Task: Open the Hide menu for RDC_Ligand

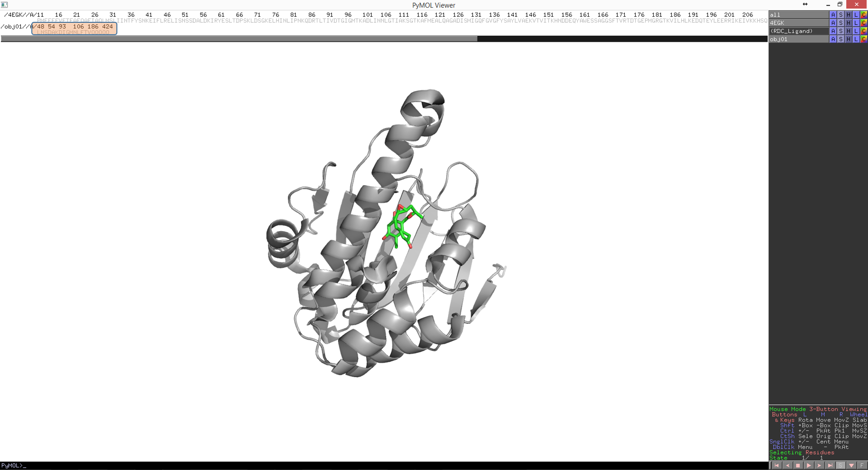Action: coord(849,31)
